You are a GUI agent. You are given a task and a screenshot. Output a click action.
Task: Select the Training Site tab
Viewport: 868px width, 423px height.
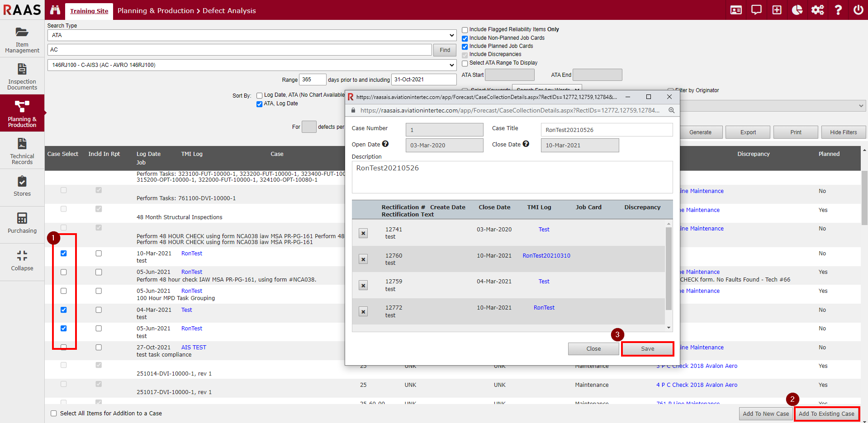[89, 11]
